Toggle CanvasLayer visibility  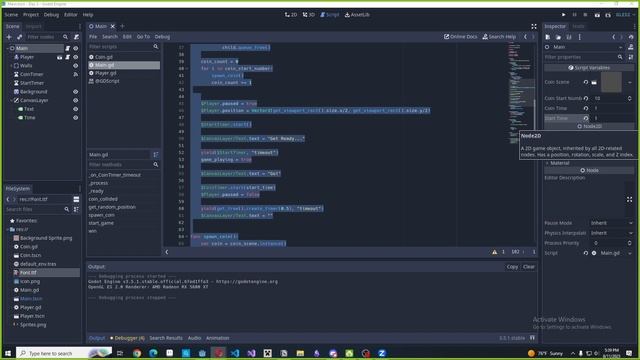click(76, 100)
